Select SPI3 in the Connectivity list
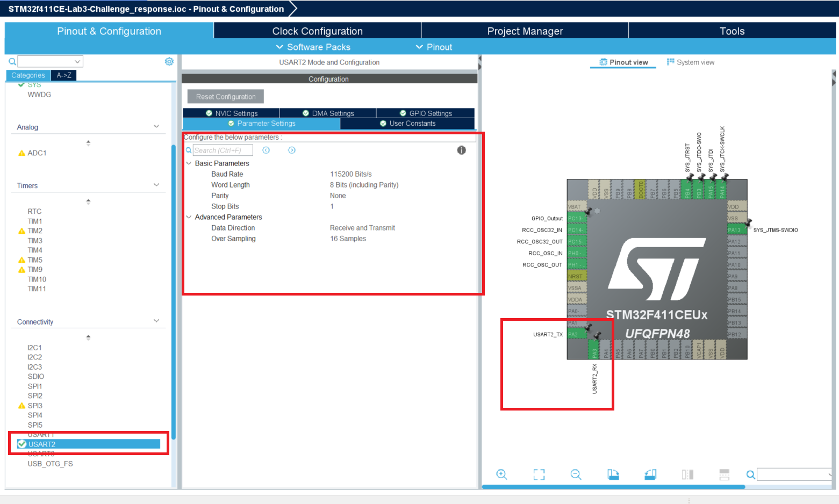Screen dimensions: 839x504 click(x=35, y=406)
